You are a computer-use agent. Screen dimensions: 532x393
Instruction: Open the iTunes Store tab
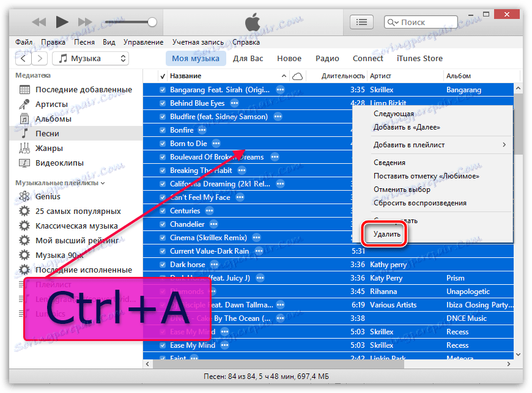419,58
